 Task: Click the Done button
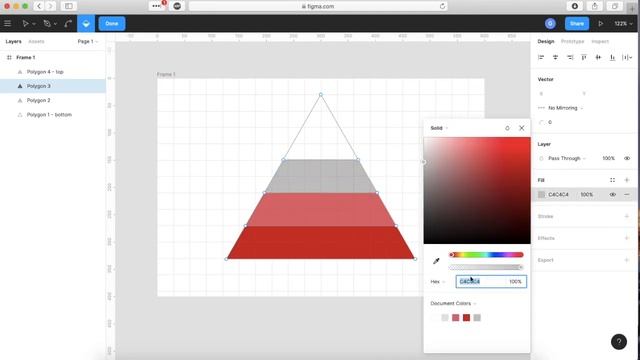pyautogui.click(x=112, y=24)
